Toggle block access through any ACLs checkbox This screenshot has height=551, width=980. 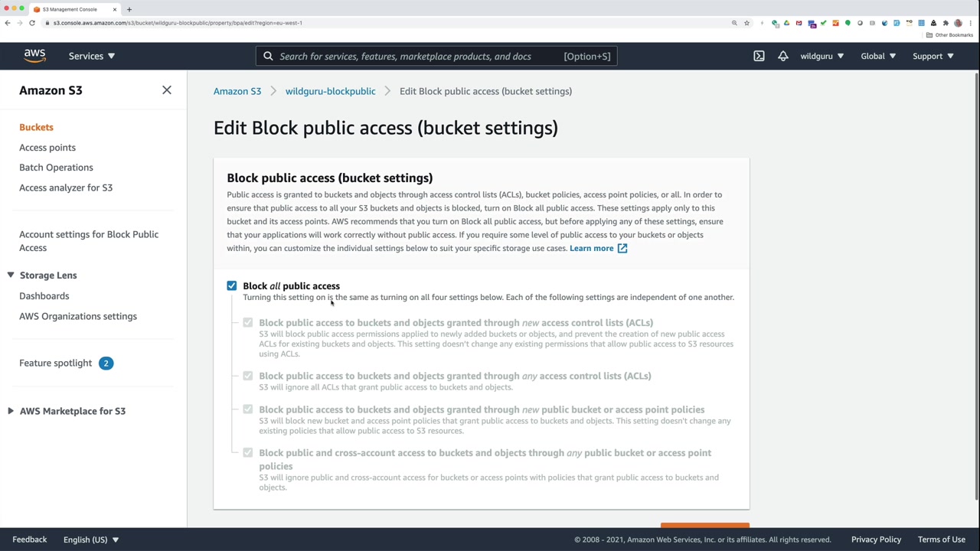248,376
